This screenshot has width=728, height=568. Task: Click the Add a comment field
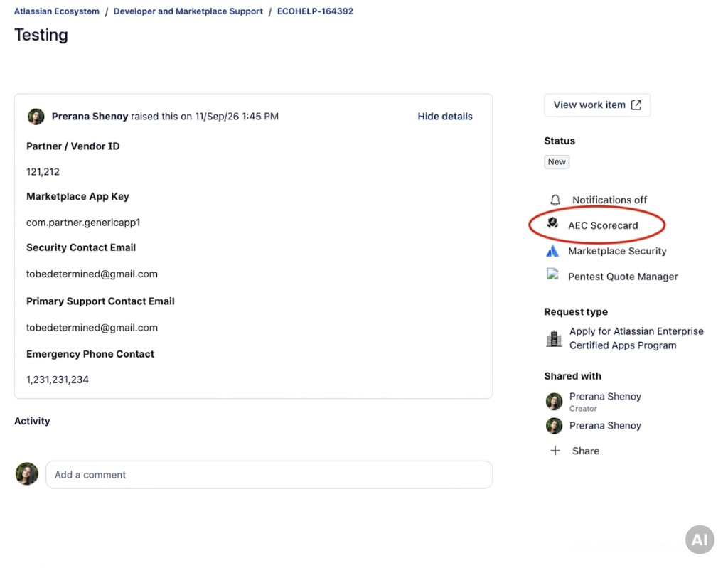(x=269, y=475)
